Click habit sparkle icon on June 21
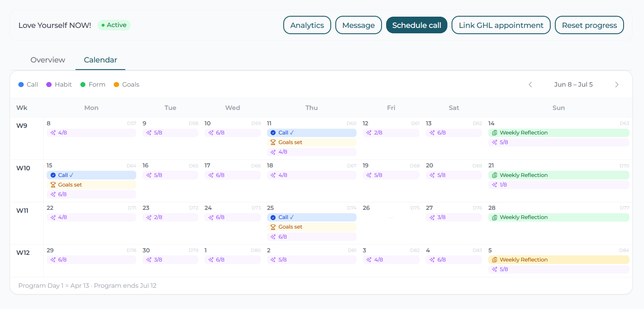 coord(494,185)
